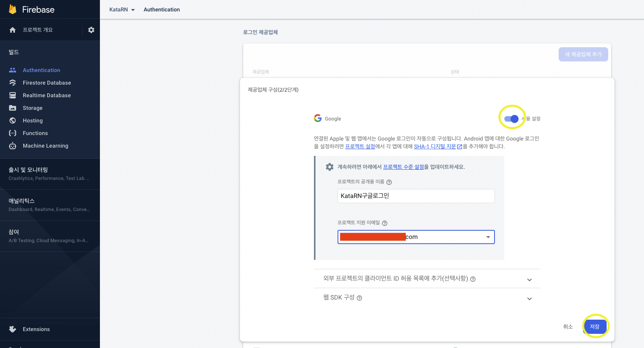Click help icon beside 클라이언트 ID 허용 목록
Screen dimensions: 644x348
473,279
